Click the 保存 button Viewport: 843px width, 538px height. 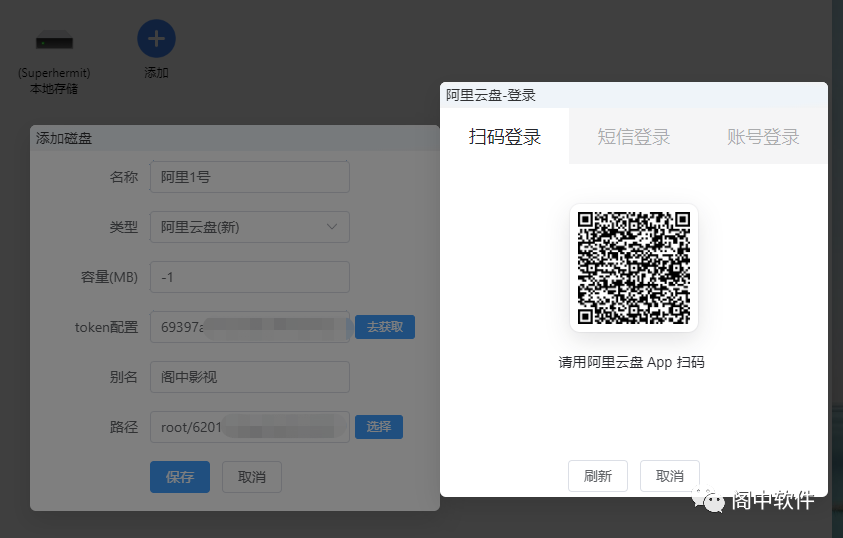pyautogui.click(x=180, y=477)
